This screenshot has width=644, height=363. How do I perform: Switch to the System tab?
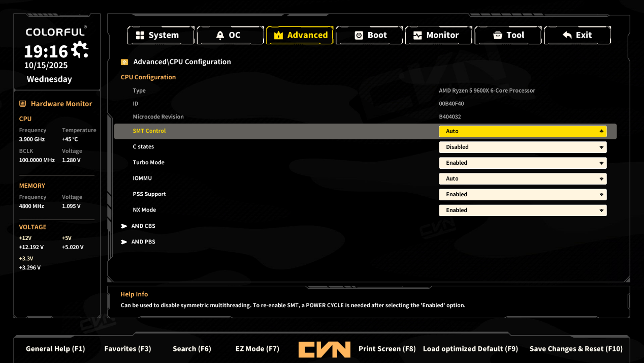point(161,35)
